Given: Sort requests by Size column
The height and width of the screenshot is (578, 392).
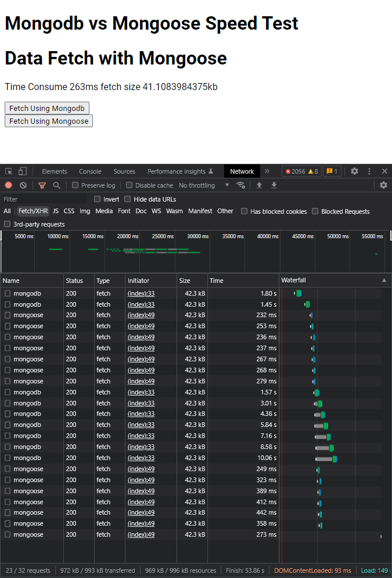Looking at the screenshot, I should (x=192, y=281).
